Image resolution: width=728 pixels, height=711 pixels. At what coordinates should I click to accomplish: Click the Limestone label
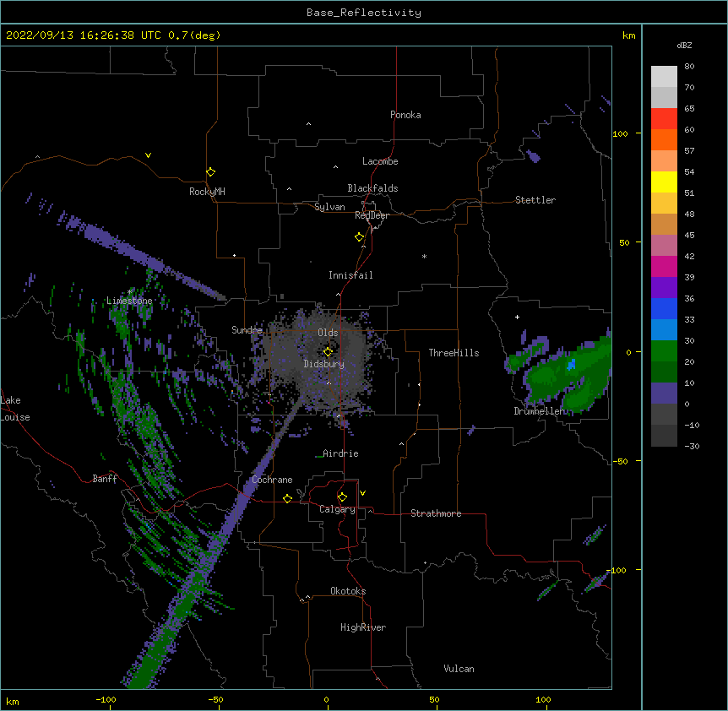[129, 301]
